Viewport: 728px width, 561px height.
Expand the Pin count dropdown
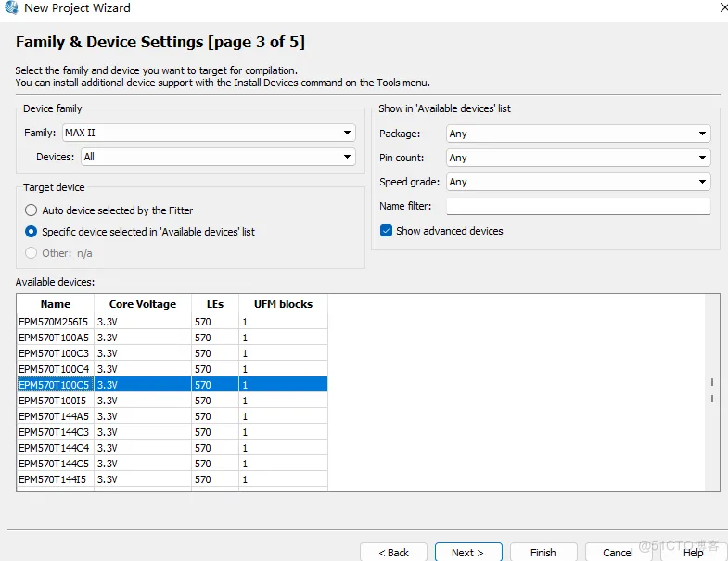click(577, 158)
